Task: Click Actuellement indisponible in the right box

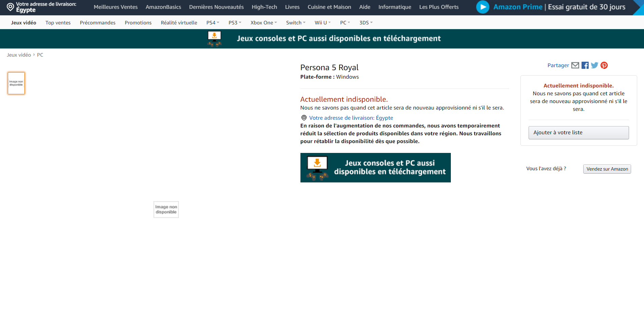Action: [578, 86]
